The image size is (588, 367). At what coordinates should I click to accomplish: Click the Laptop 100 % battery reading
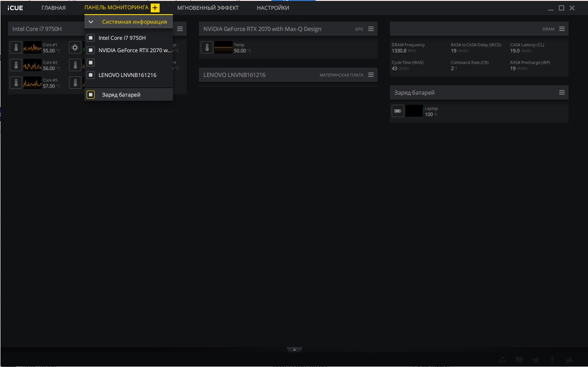[x=431, y=115]
